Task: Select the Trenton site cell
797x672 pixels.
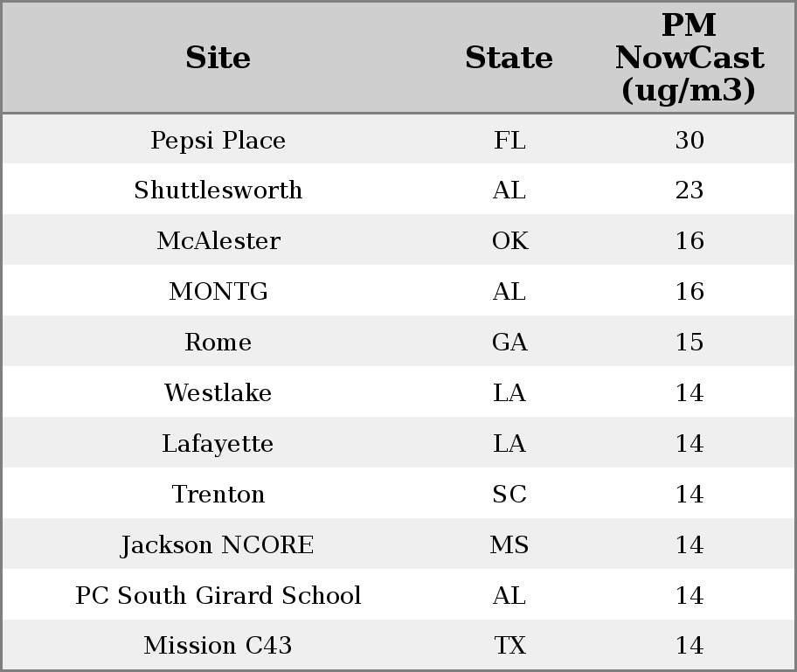Action: point(218,494)
